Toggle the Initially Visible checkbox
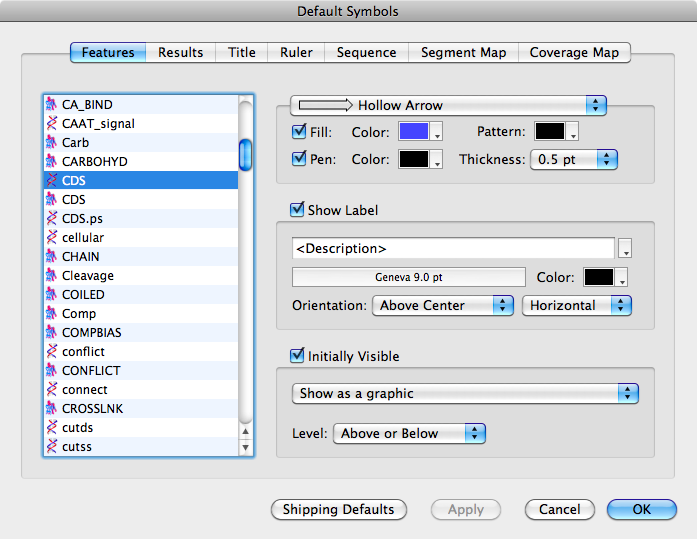The image size is (697, 539). [297, 356]
